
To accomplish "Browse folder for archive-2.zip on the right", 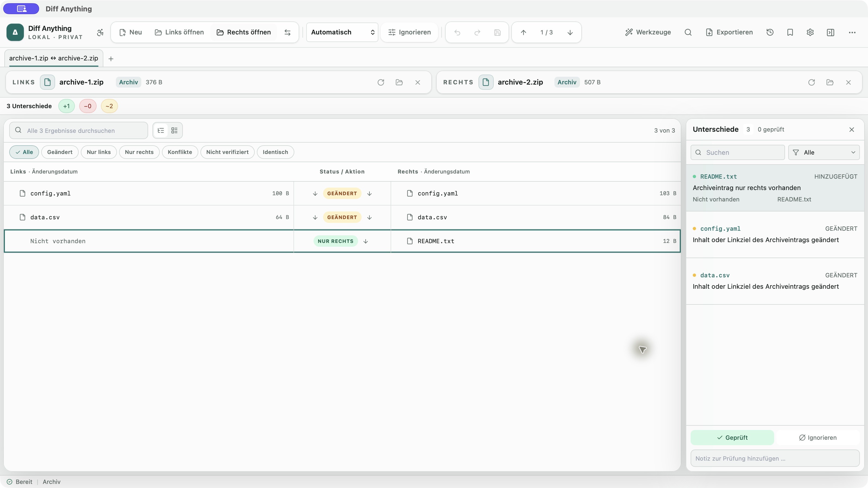I will coord(830,82).
